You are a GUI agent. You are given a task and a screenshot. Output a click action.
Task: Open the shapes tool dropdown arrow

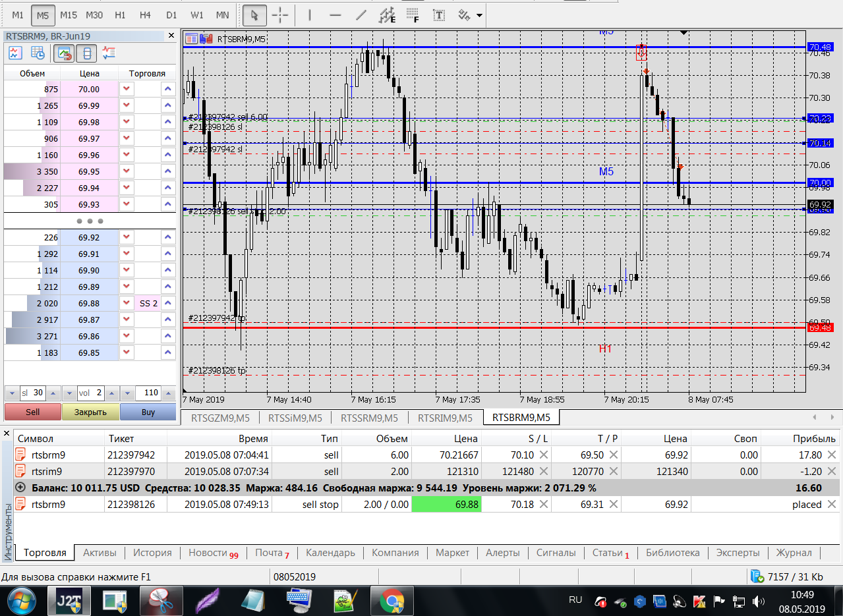[x=479, y=14]
